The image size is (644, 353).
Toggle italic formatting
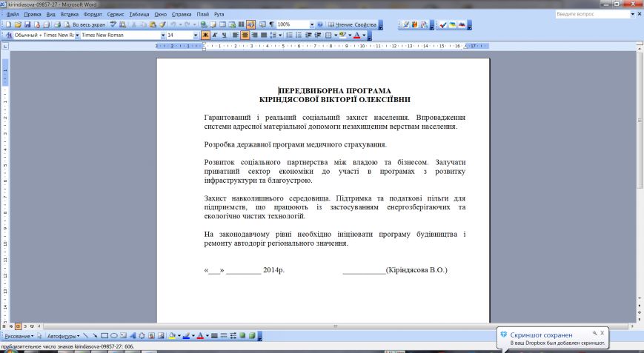click(215, 36)
